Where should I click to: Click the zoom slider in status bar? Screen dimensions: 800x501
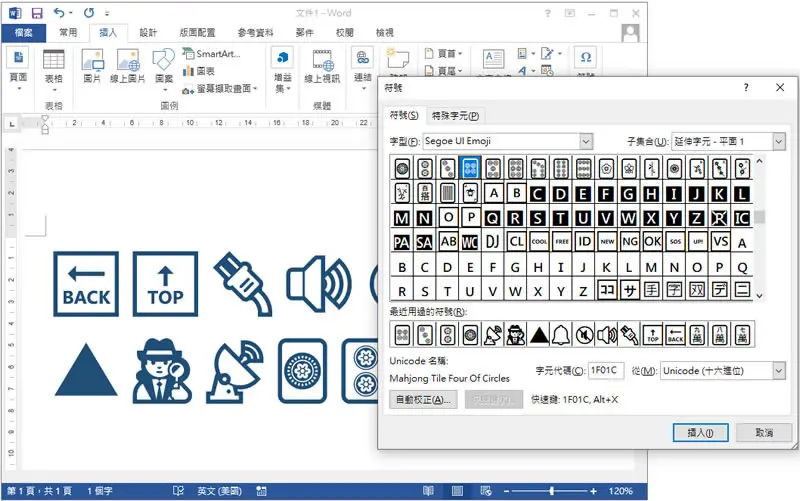coord(552,491)
